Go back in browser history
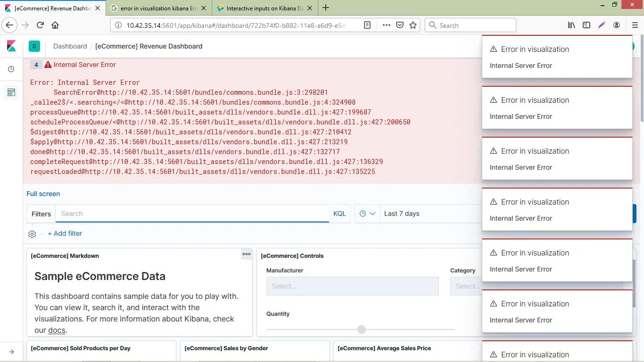Viewport: 644px width, 362px height. click(x=10, y=25)
